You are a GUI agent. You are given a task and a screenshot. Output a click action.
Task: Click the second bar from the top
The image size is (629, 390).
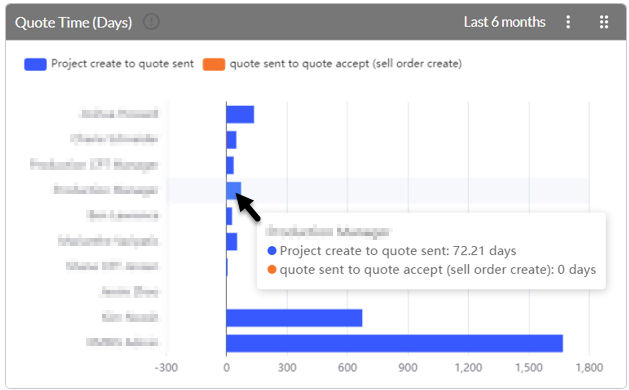(231, 140)
